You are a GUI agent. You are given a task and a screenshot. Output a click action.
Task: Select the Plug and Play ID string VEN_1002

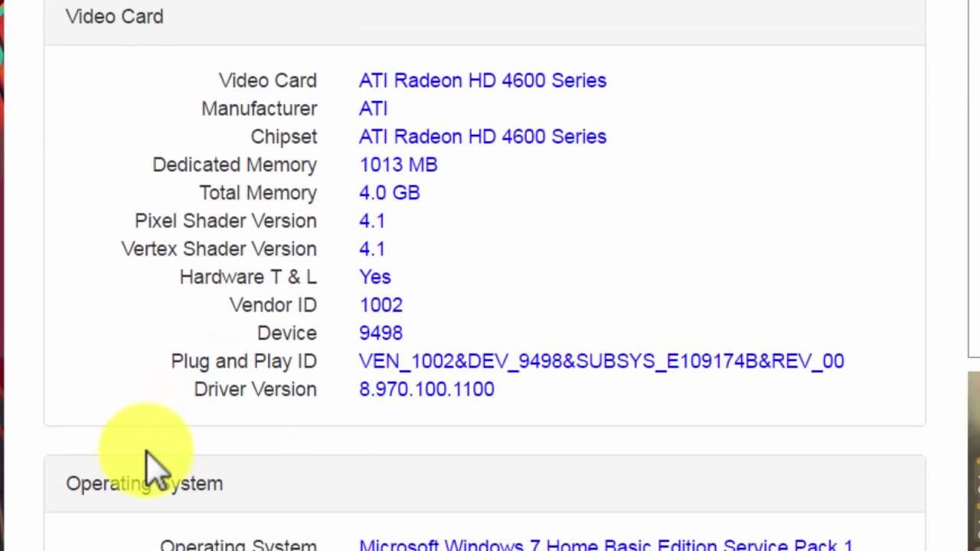pos(601,361)
